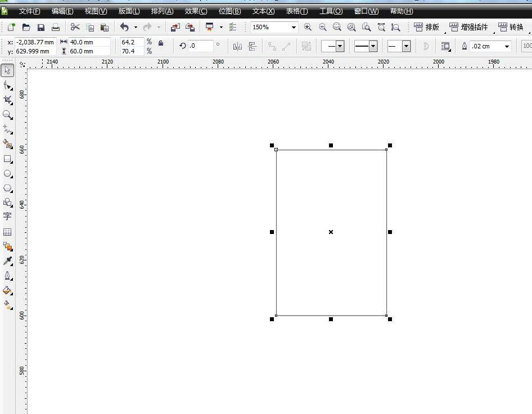
Task: Click the object width 40.0 mm field
Action: pyautogui.click(x=89, y=42)
